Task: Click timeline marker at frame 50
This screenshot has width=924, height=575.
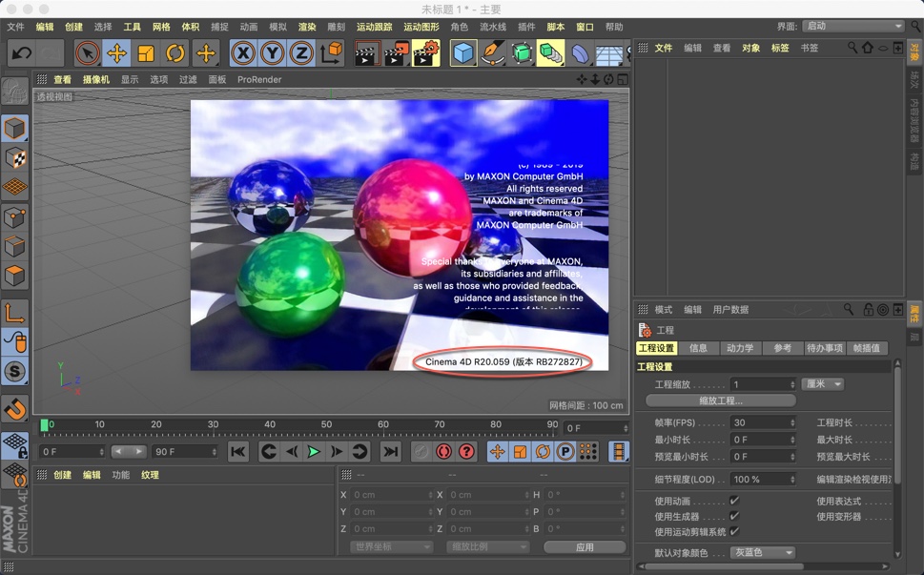Action: click(x=326, y=424)
